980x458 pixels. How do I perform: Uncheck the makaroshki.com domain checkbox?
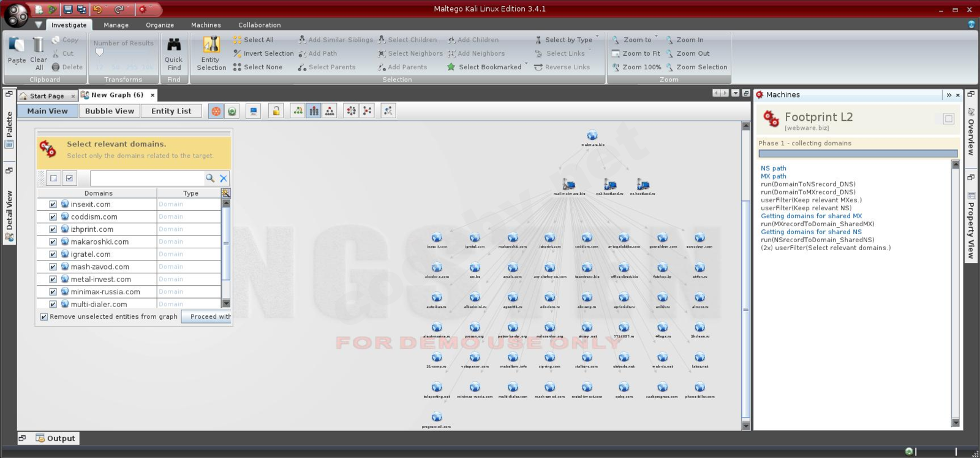pyautogui.click(x=53, y=242)
